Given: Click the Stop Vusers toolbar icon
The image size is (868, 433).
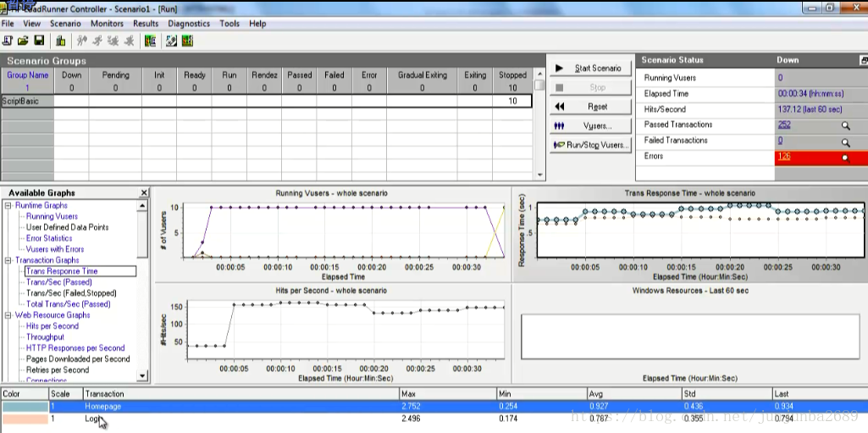Looking at the screenshot, I should [130, 41].
